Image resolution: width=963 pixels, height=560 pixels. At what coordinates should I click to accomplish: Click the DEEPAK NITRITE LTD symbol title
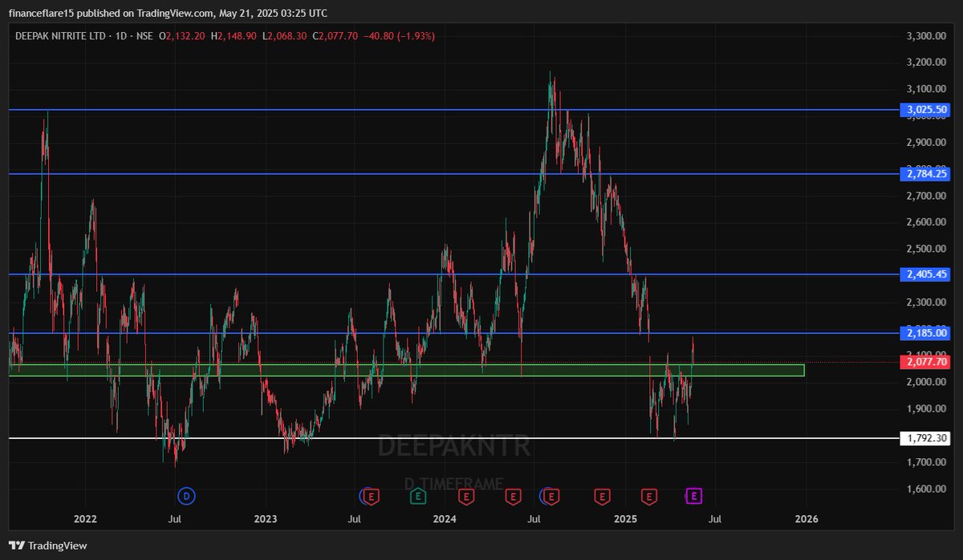click(60, 35)
